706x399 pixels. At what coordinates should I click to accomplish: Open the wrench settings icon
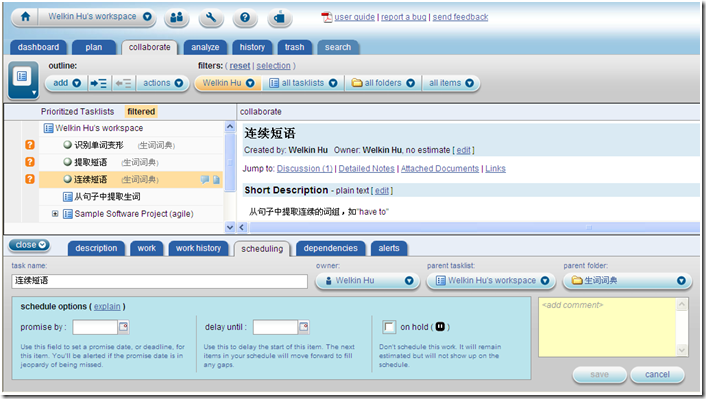[x=211, y=18]
